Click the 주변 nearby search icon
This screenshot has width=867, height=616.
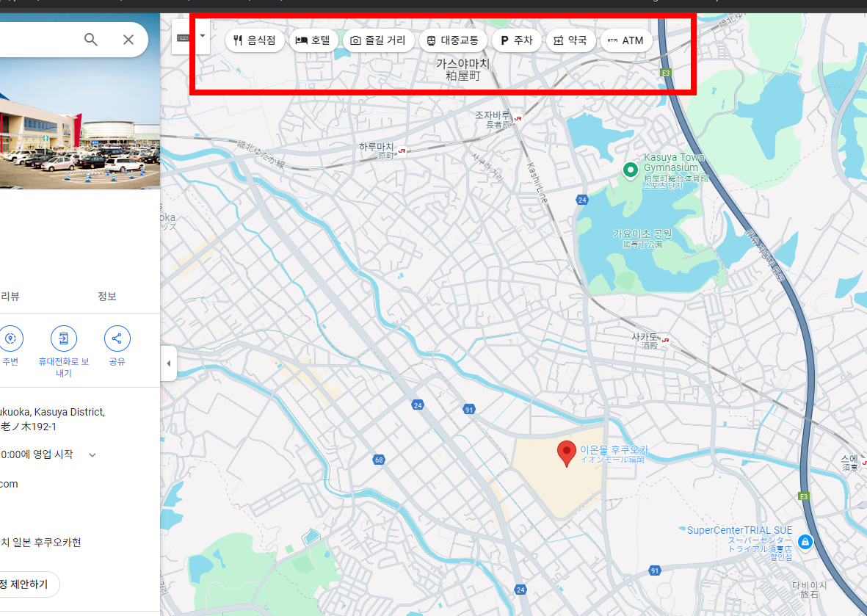[x=12, y=338]
